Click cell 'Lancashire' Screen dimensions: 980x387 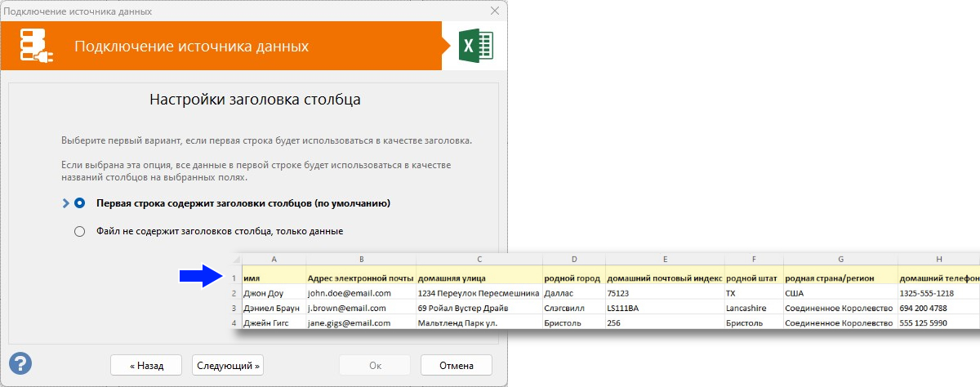tap(754, 309)
